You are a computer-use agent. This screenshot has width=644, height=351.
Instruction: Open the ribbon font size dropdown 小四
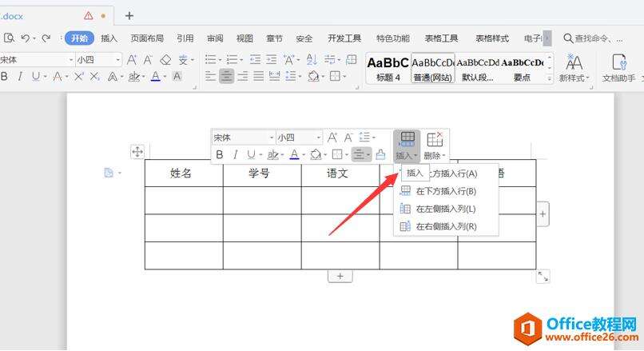[x=118, y=60]
